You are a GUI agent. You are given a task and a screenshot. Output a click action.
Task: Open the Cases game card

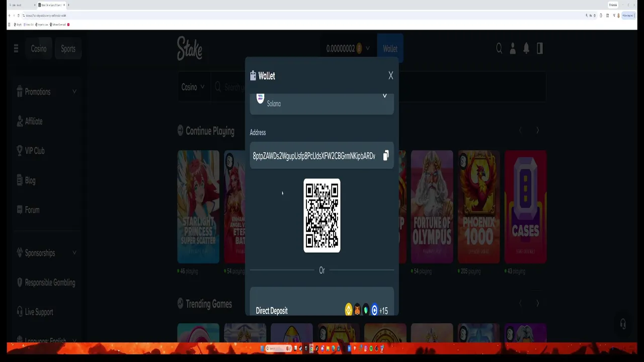(x=525, y=207)
